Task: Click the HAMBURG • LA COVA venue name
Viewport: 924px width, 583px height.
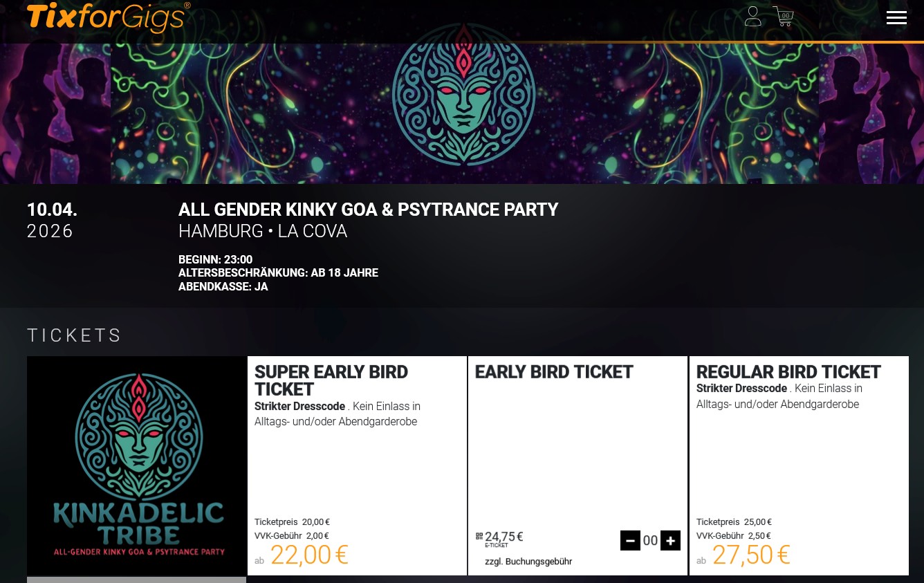Action: (x=263, y=231)
